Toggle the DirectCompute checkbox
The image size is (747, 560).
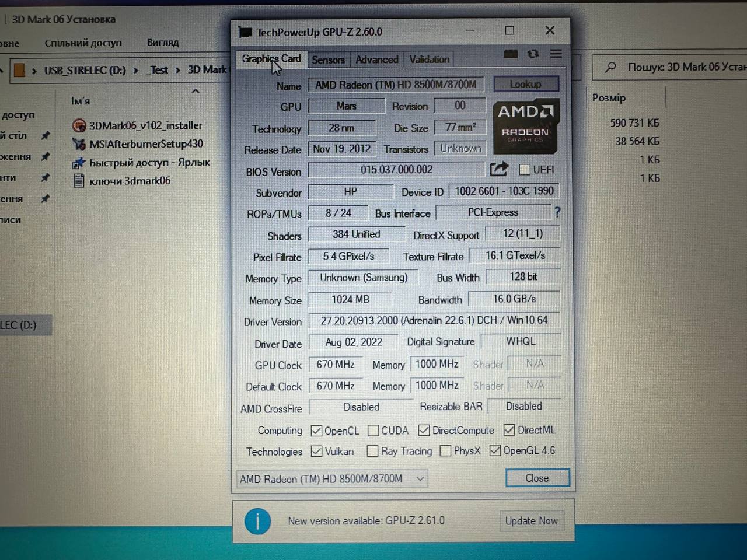tap(424, 430)
